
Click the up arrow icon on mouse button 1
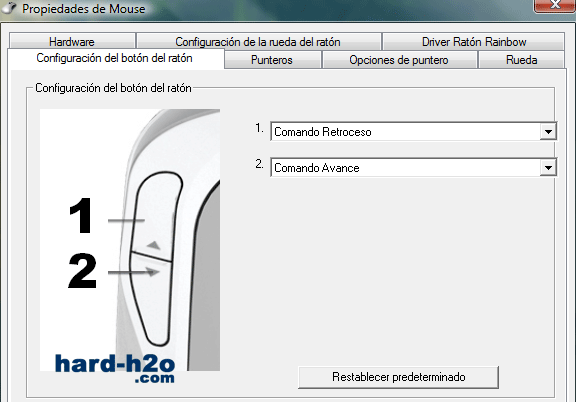click(154, 245)
